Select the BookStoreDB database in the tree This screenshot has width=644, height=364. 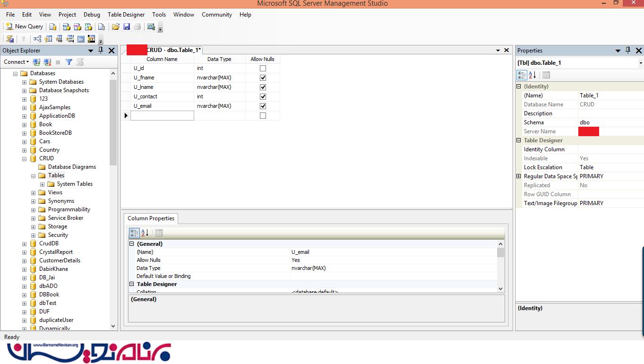click(55, 133)
